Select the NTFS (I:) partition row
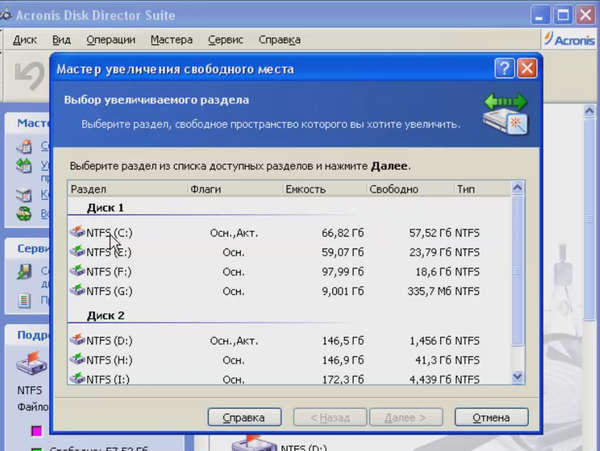The image size is (600, 451). [x=289, y=379]
